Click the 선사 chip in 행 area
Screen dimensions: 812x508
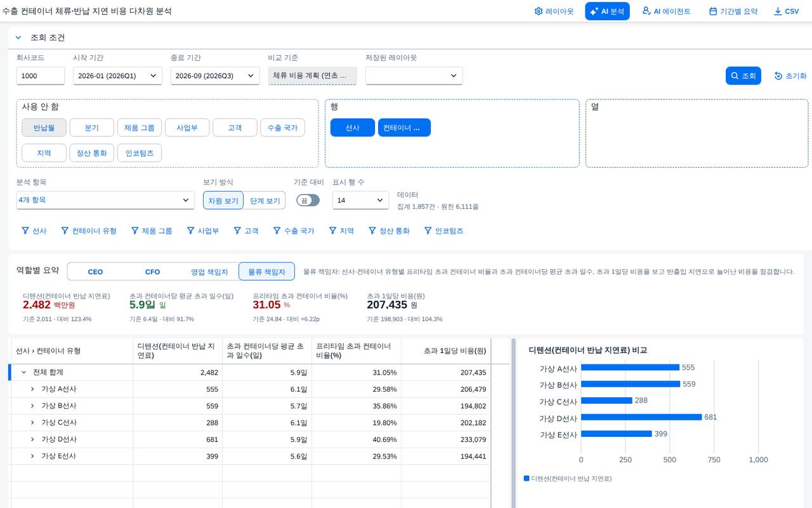point(353,128)
